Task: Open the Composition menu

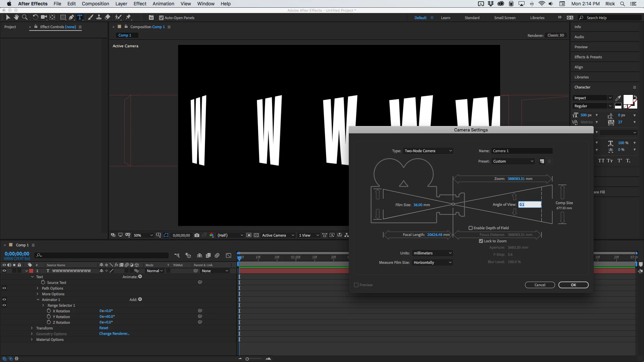Action: pyautogui.click(x=95, y=4)
